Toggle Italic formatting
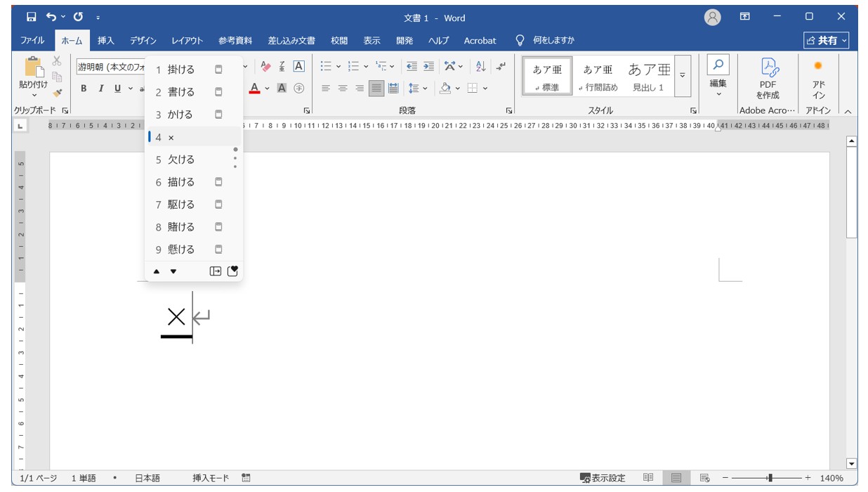 [100, 88]
